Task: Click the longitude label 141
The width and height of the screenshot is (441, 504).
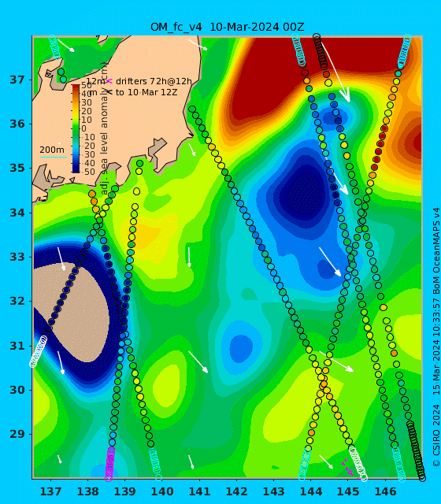Action: [x=199, y=491]
